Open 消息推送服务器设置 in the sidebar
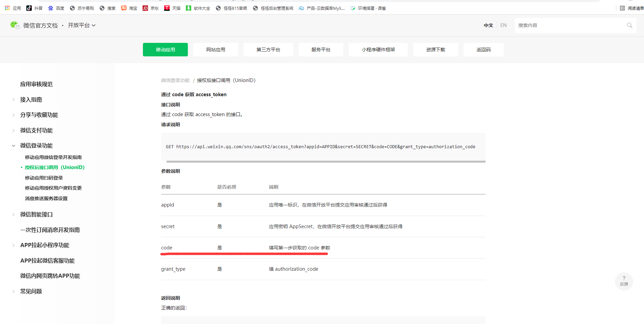Viewport: 644px width, 324px height. [x=46, y=198]
